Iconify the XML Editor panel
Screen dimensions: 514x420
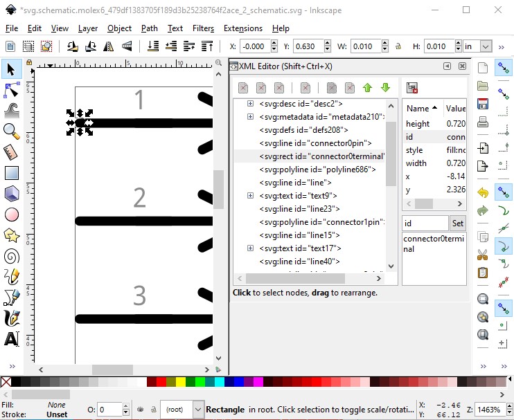(x=447, y=66)
